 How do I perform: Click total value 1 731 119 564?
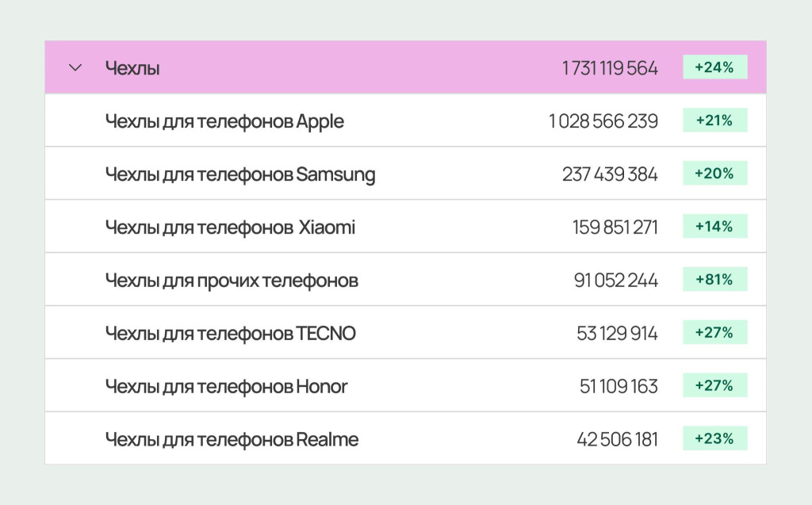610,68
